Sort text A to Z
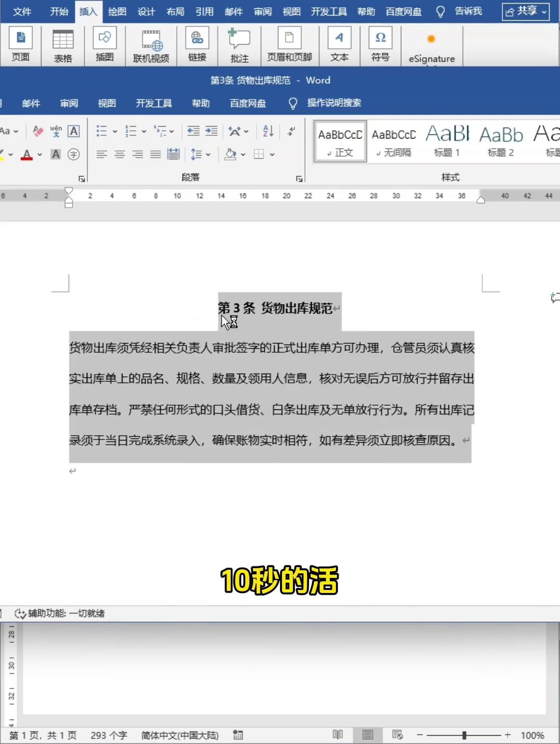The height and width of the screenshot is (744, 560). [268, 131]
